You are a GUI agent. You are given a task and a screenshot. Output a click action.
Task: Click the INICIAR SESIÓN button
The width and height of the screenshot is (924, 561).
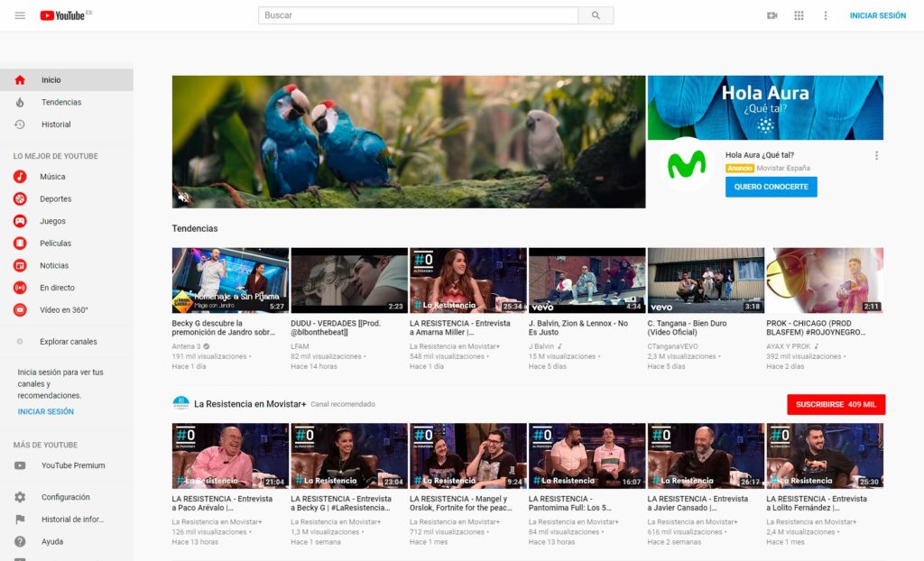(x=876, y=15)
